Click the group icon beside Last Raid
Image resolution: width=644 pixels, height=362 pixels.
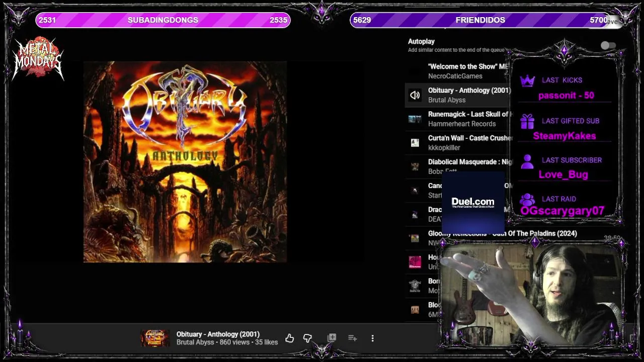(527, 200)
